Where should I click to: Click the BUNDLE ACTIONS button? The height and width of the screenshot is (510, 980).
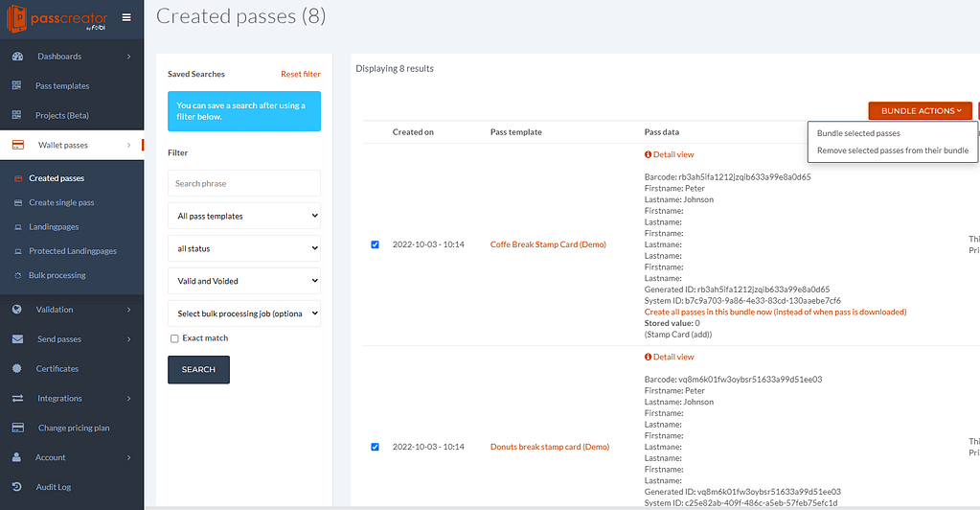[x=920, y=111]
